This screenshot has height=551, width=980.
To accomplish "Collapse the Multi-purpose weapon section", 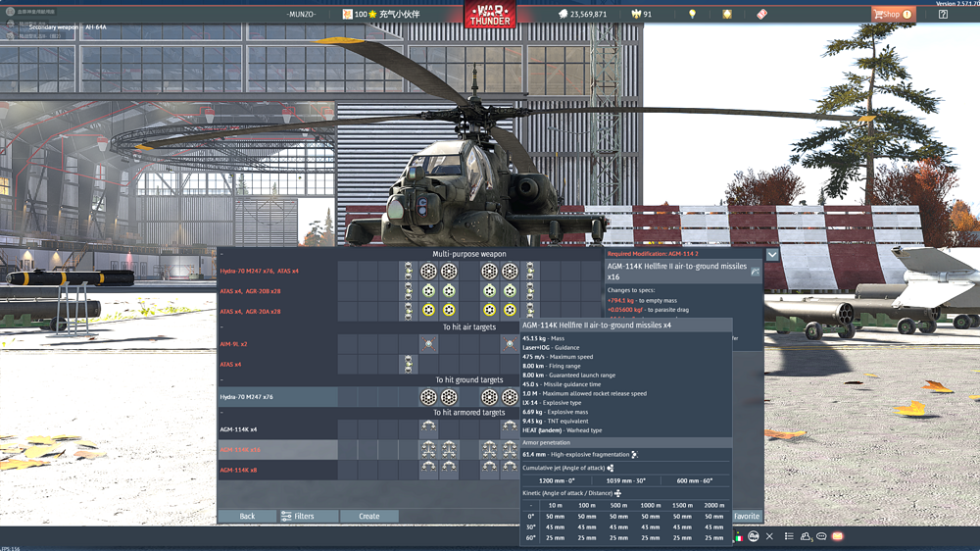I will click(x=221, y=254).
